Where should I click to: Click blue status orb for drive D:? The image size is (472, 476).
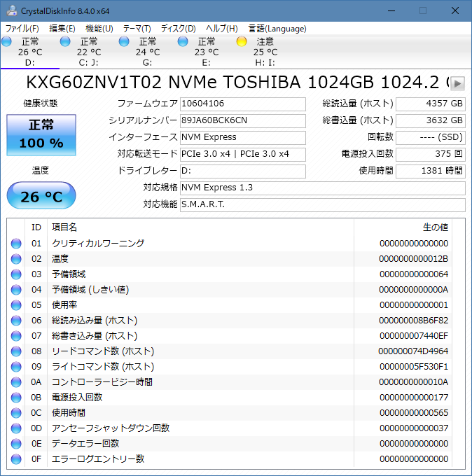coord(6,41)
